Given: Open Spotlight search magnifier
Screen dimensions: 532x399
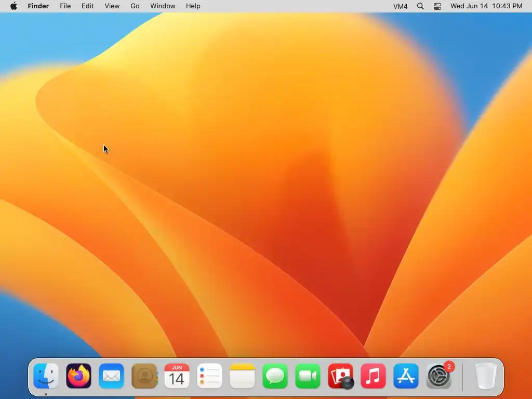Looking at the screenshot, I should click(420, 6).
